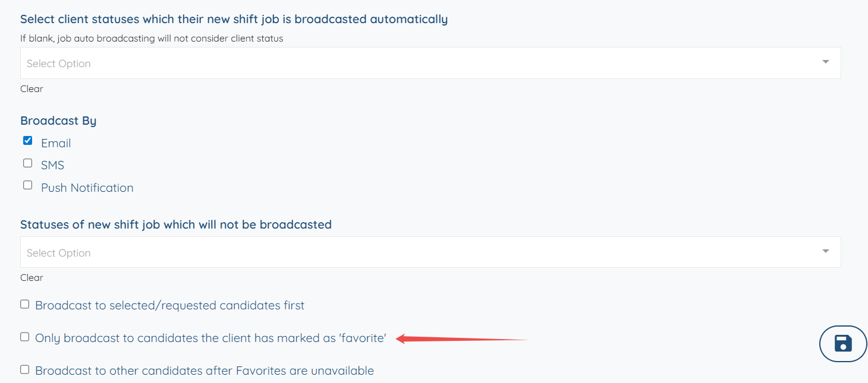Image resolution: width=868 pixels, height=383 pixels.
Task: Click the 'Broadcast to selected/requested candidates first' label
Action: [169, 305]
